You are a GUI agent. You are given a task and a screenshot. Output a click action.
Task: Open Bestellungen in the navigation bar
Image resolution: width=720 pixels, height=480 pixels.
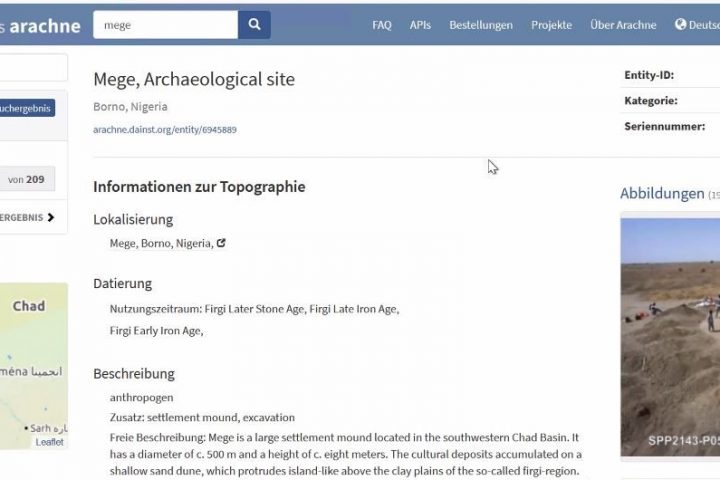click(x=481, y=25)
